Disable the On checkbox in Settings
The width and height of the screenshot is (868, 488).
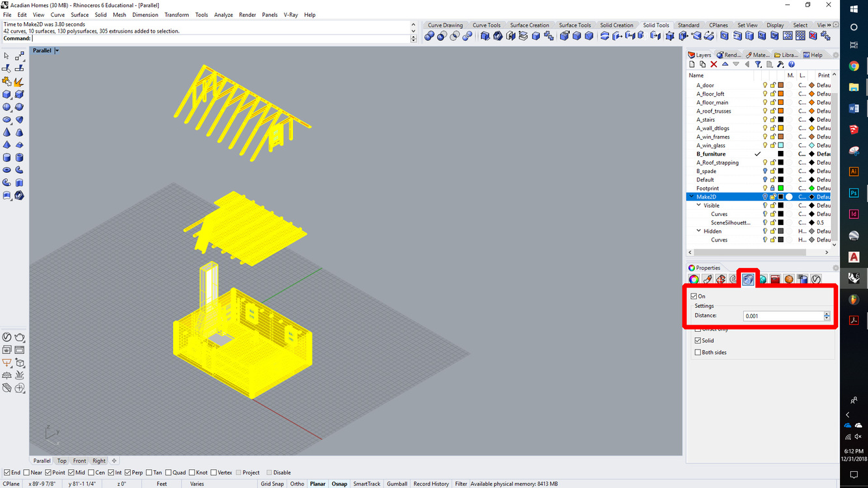pos(693,295)
